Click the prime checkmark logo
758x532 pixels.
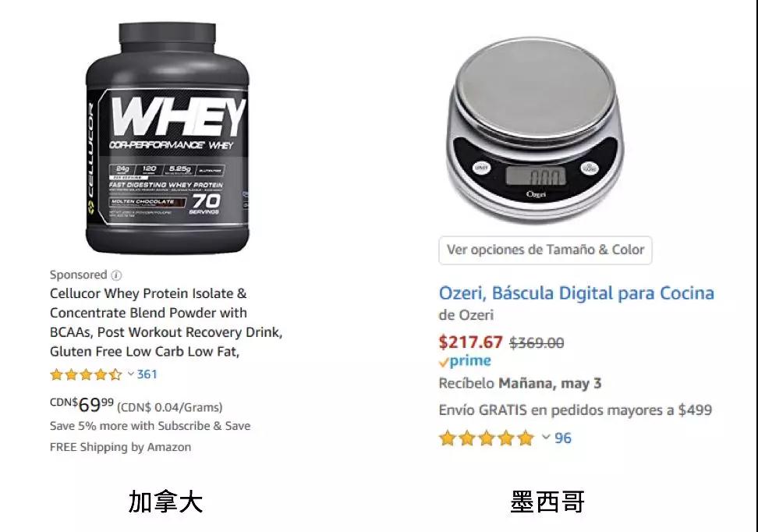465,361
